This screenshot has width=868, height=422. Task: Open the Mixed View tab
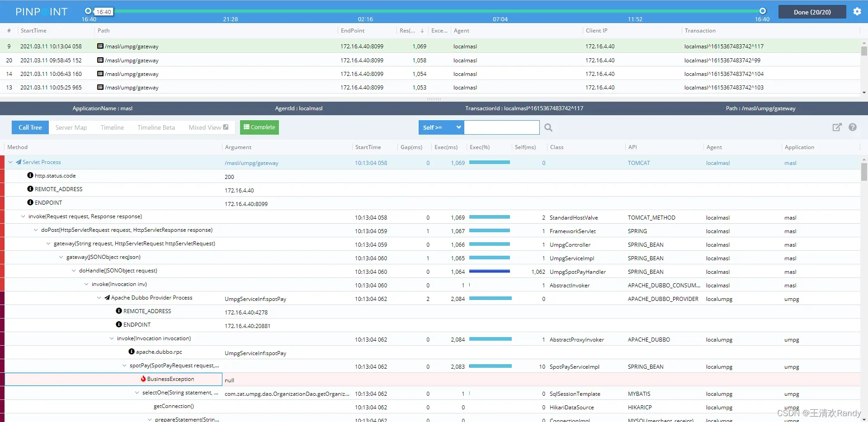click(x=208, y=127)
